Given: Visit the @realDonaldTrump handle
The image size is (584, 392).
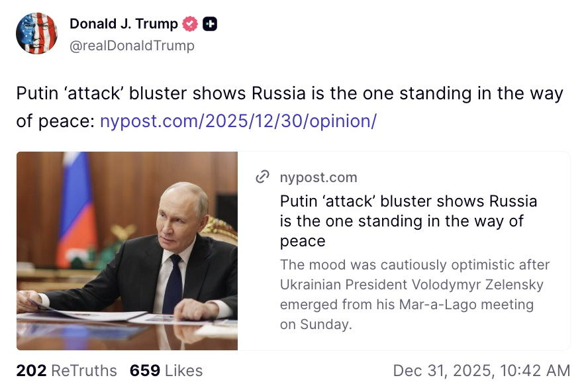Looking at the screenshot, I should pyautogui.click(x=132, y=46).
